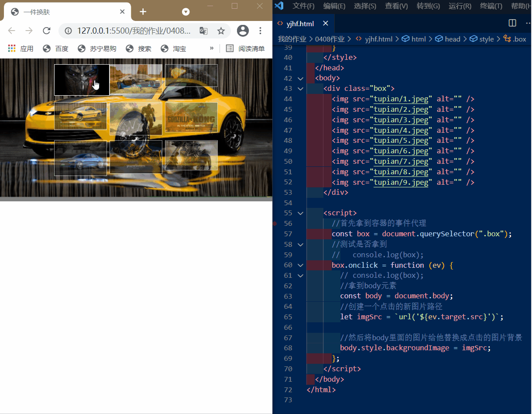Collapse the fold arrow at line 61
This screenshot has width=532, height=414.
tap(300, 276)
